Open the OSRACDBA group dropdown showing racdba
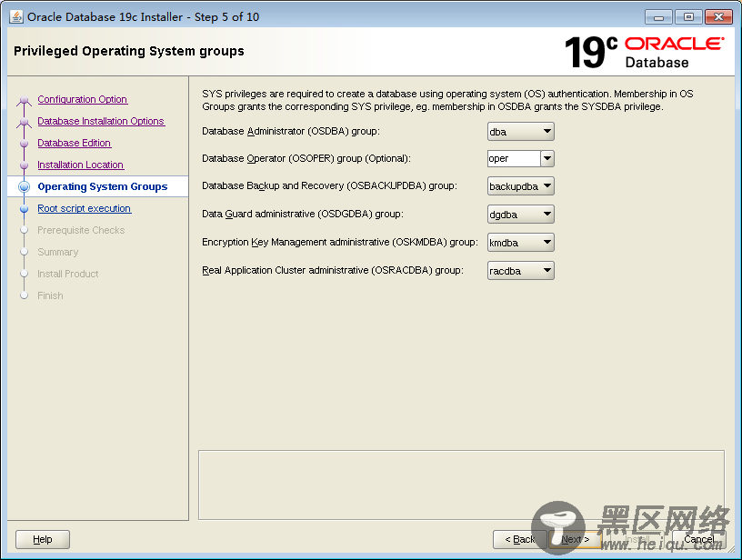 tap(520, 271)
